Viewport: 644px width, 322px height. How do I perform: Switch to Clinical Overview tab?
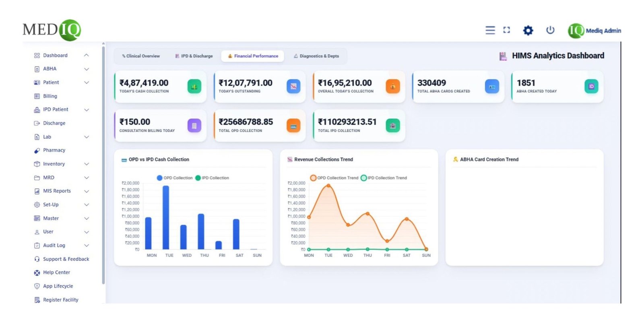click(x=141, y=56)
